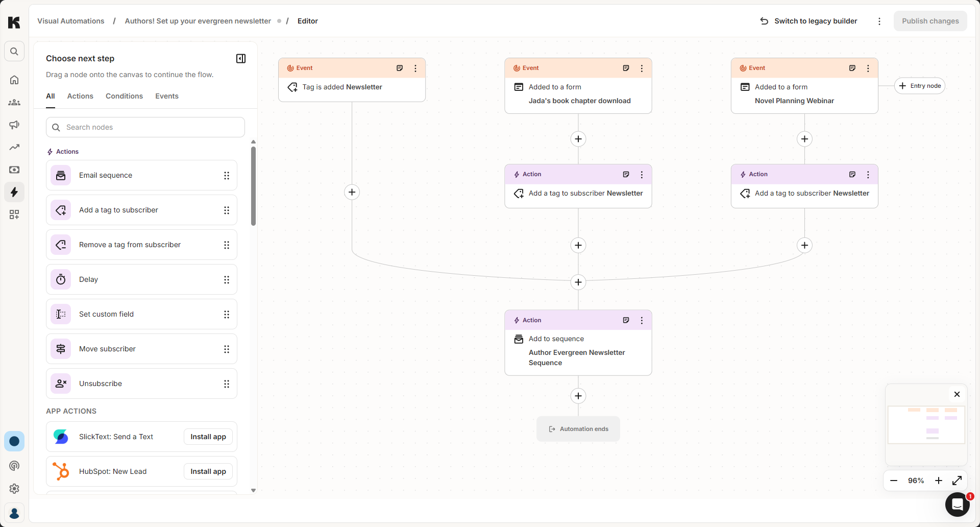Zoom out the canvas with minus
The height and width of the screenshot is (527, 980).
point(894,481)
